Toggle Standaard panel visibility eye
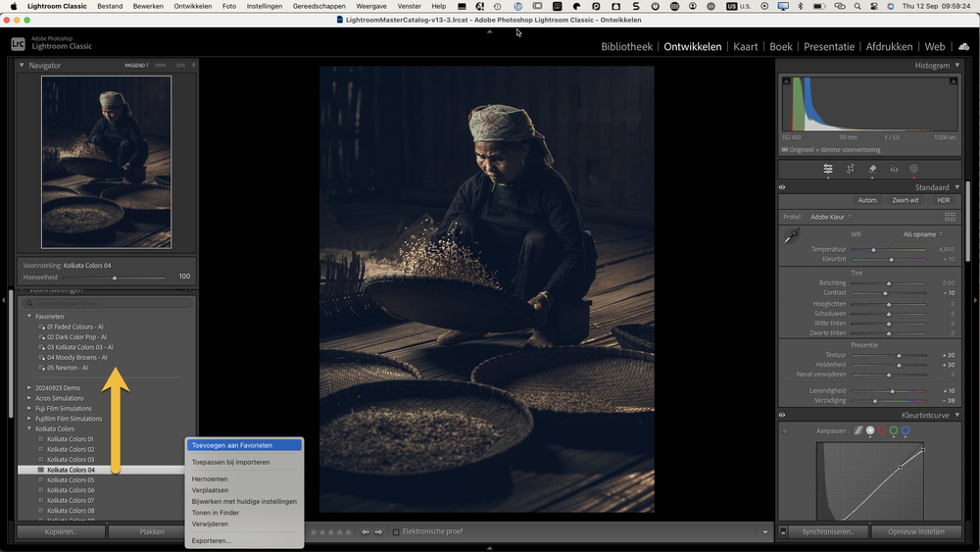Screen dimensions: 980x552 [x=782, y=187]
